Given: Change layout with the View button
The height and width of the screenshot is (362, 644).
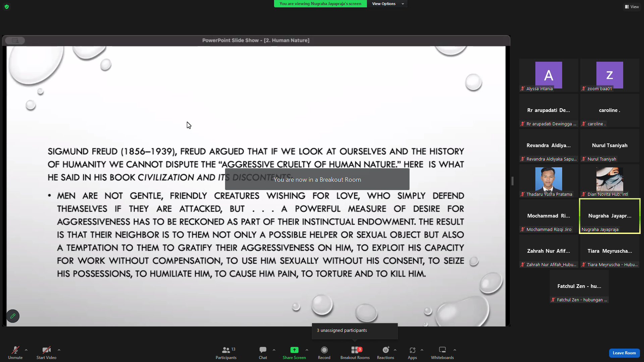Looking at the screenshot, I should click(x=632, y=7).
